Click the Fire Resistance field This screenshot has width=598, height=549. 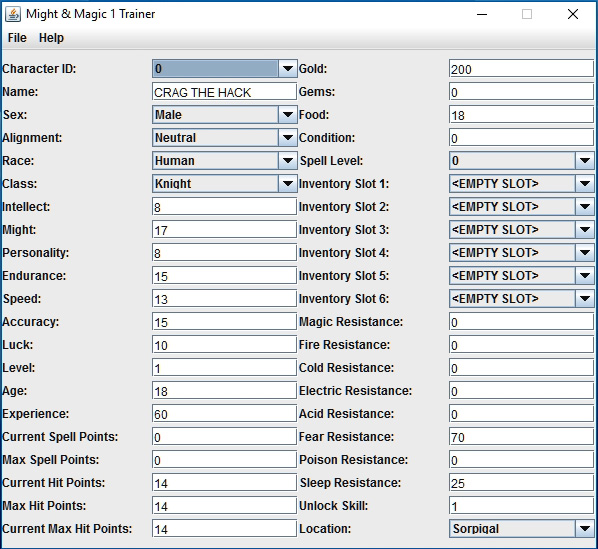521,345
